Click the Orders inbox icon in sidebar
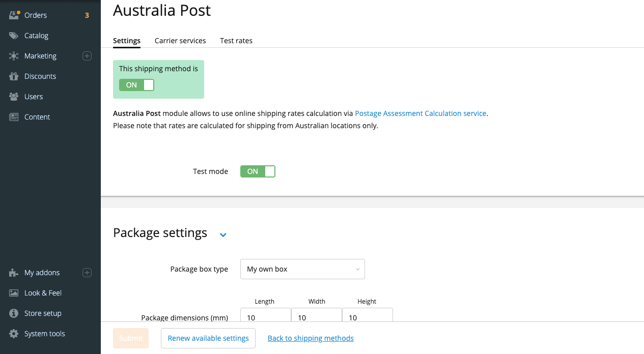Screen dimensions: 644x354 pyautogui.click(x=14, y=15)
